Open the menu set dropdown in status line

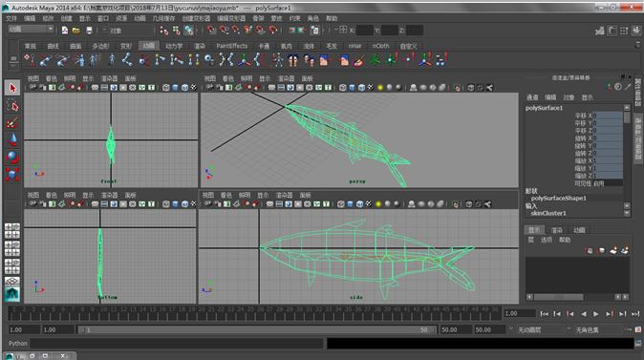pos(32,30)
